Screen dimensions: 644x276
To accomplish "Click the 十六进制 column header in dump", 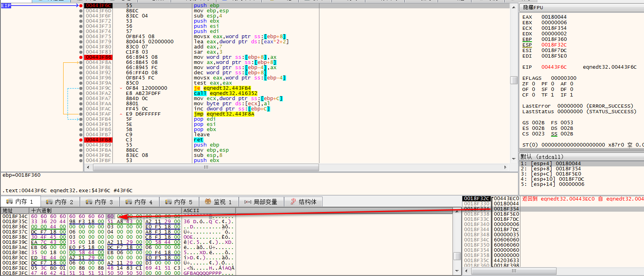I will [x=106, y=210].
